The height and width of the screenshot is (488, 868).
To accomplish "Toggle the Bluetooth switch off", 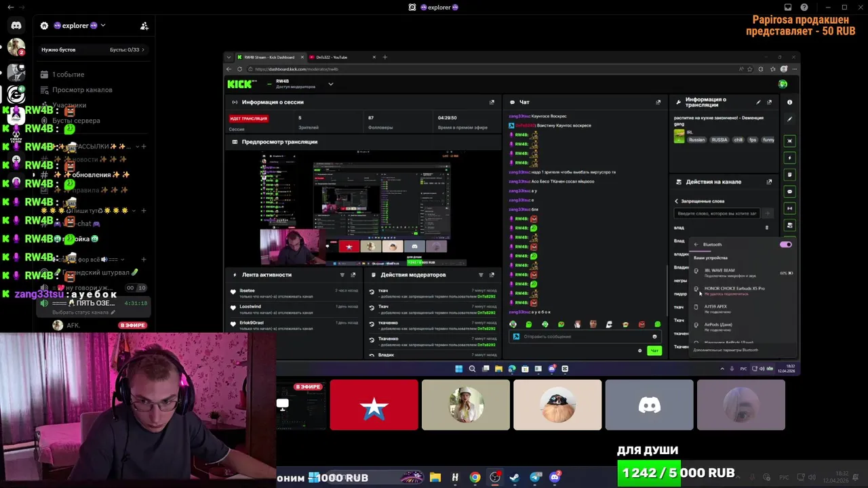I will coord(785,245).
